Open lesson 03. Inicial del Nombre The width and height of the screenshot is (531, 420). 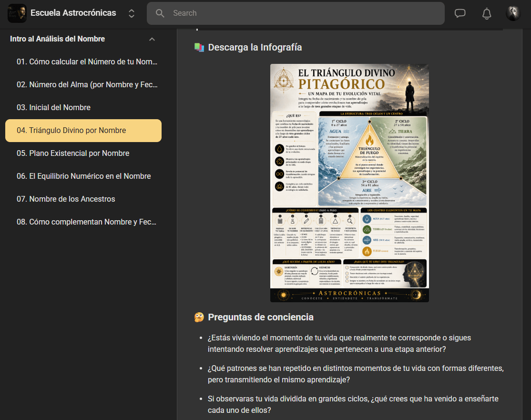pos(83,107)
